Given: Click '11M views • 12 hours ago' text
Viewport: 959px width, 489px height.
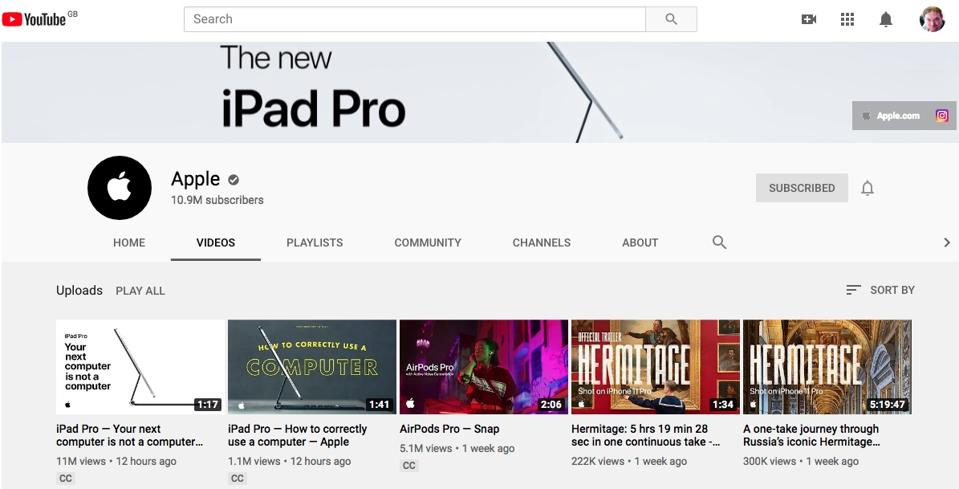Looking at the screenshot, I should coord(116,461).
